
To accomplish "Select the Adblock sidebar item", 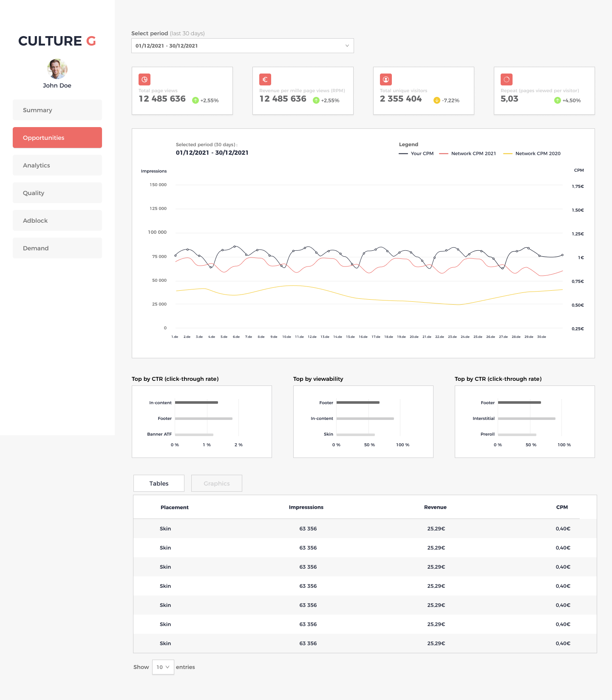I will click(x=57, y=221).
